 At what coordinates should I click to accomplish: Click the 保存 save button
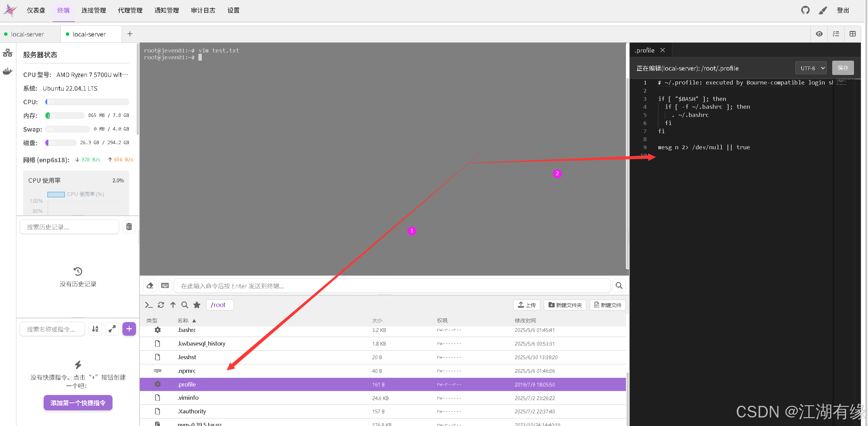tap(843, 68)
